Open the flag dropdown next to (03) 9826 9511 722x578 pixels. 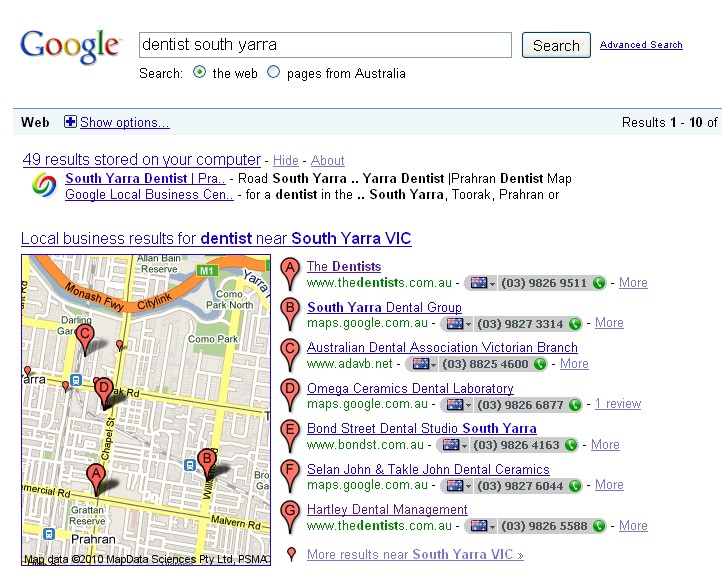pos(482,283)
